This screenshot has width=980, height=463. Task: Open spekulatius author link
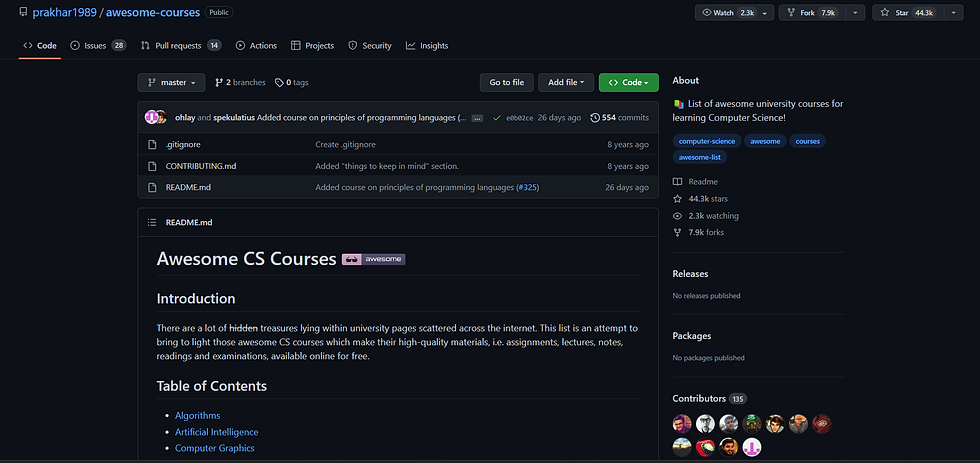click(x=234, y=117)
